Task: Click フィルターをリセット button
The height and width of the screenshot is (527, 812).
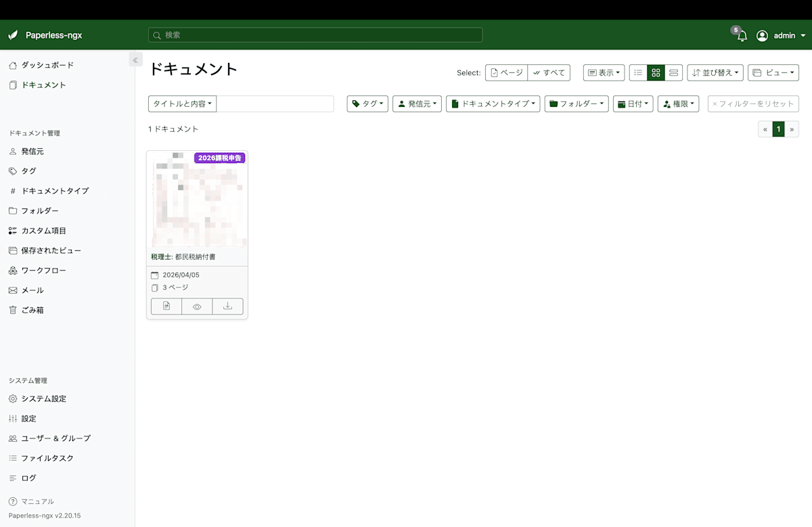Action: coord(753,104)
